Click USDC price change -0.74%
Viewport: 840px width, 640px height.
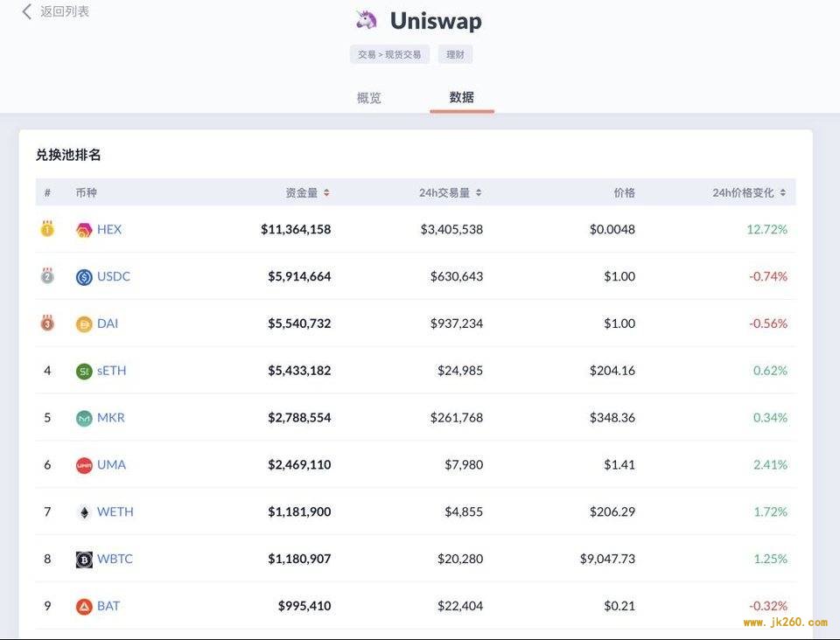pyautogui.click(x=768, y=276)
